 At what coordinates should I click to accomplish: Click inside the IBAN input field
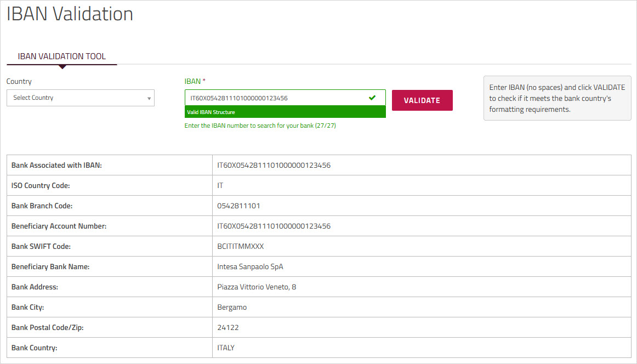coord(274,98)
